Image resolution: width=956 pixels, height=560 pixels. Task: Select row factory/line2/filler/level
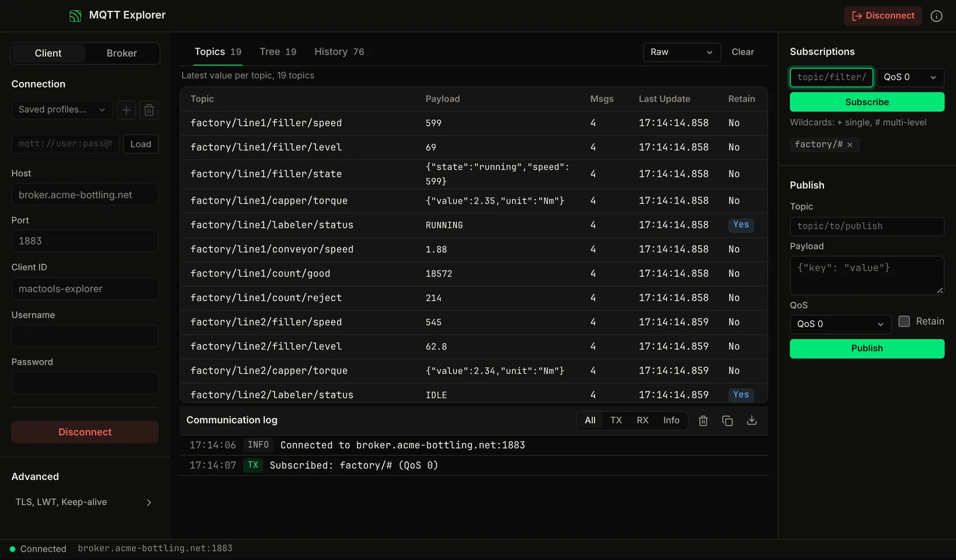pyautogui.click(x=474, y=346)
